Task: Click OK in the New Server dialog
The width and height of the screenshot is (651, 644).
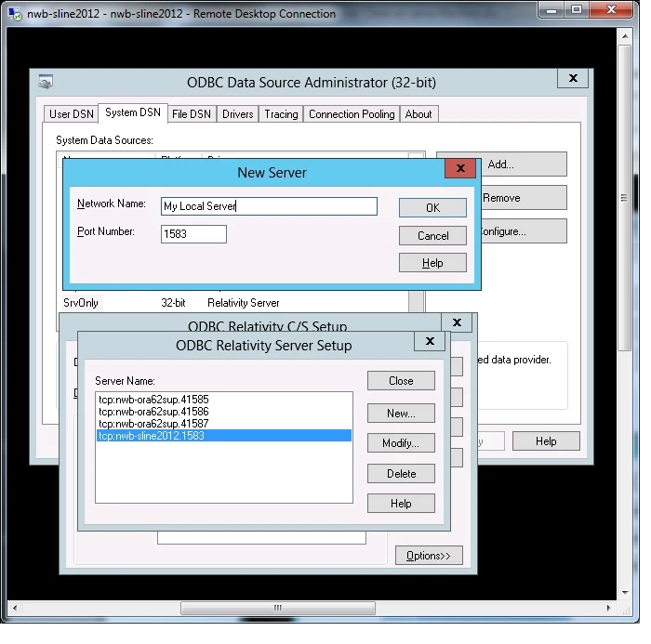Action: coord(432,208)
